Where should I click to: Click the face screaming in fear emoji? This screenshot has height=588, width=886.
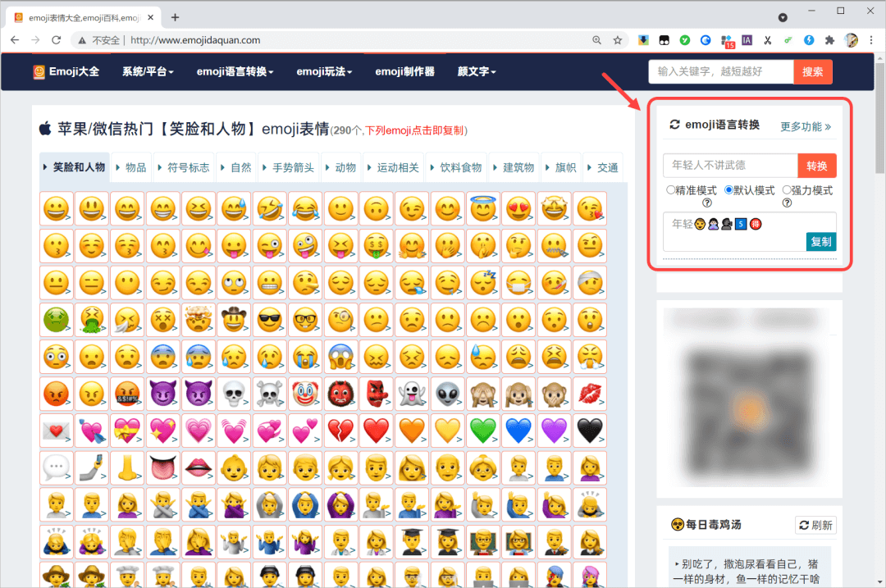point(340,357)
